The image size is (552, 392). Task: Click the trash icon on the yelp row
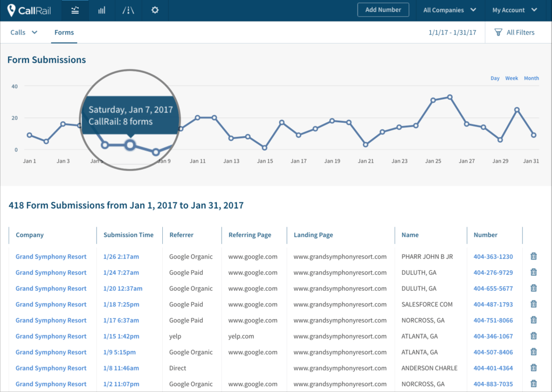534,336
